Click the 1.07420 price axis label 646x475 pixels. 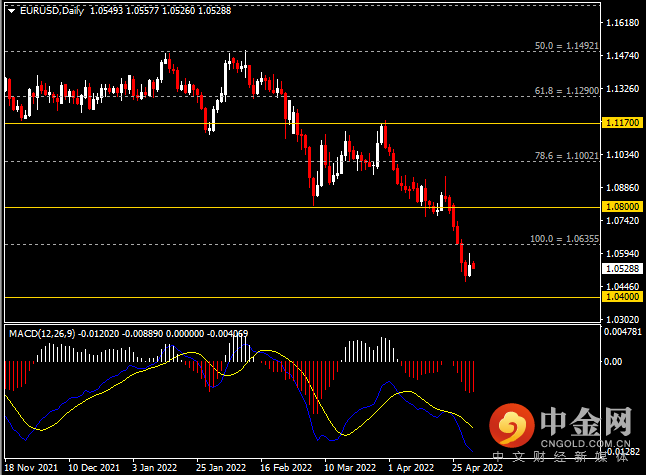click(623, 220)
